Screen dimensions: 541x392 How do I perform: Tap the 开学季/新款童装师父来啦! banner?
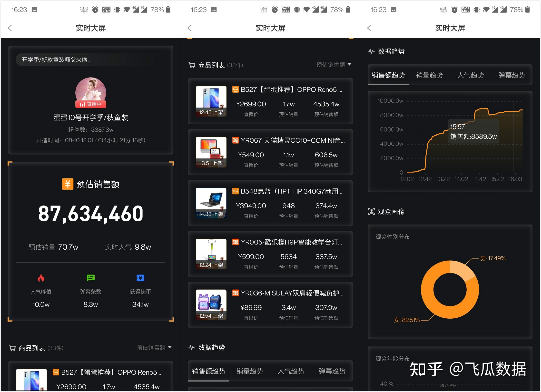pos(91,60)
